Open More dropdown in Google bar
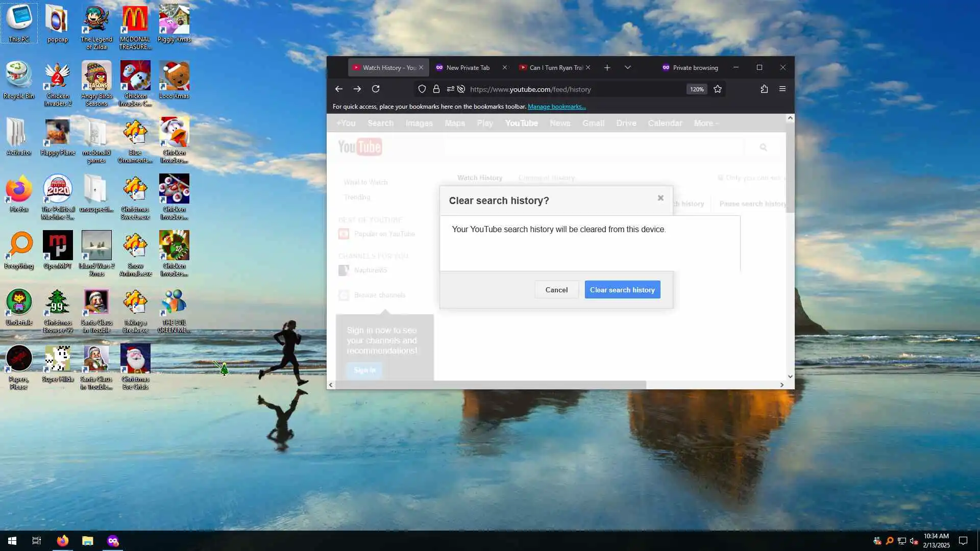The height and width of the screenshot is (551, 980). click(x=706, y=123)
